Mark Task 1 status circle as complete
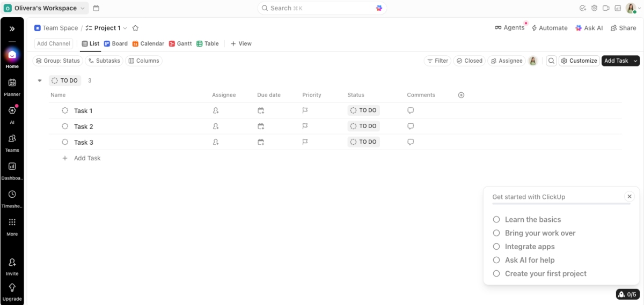 coord(65,110)
